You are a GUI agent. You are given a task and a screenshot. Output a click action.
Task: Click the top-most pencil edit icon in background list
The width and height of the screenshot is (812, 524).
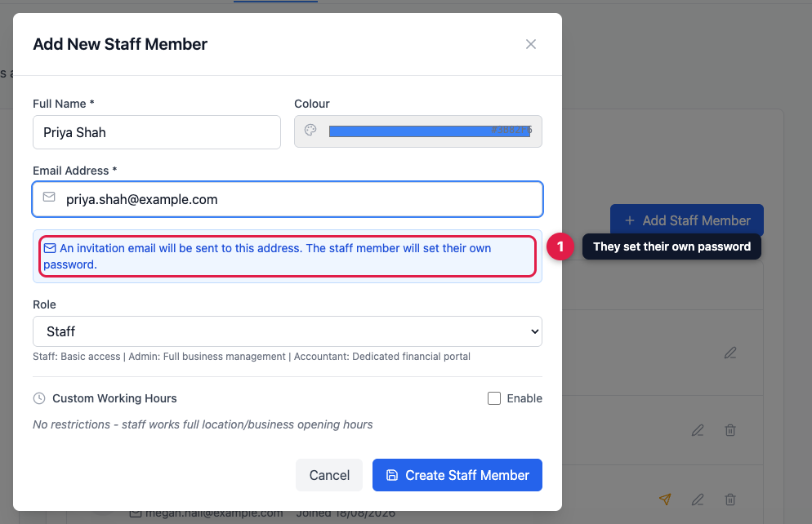coord(730,353)
